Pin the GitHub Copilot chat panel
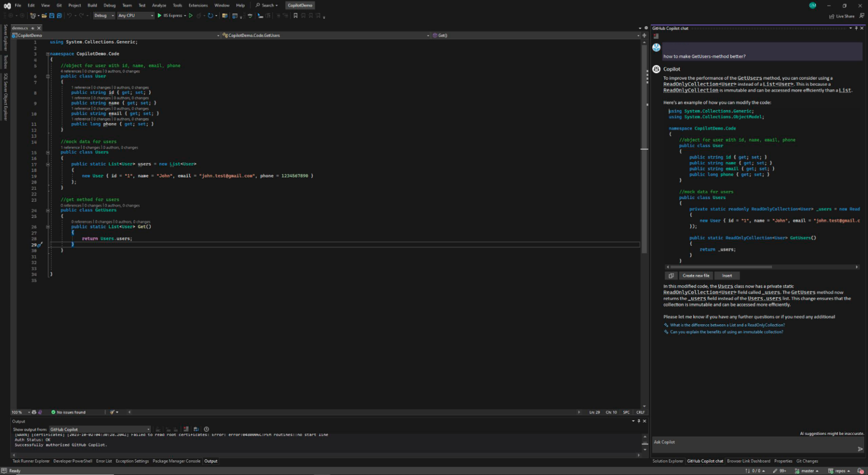This screenshot has height=475, width=868. click(x=856, y=28)
